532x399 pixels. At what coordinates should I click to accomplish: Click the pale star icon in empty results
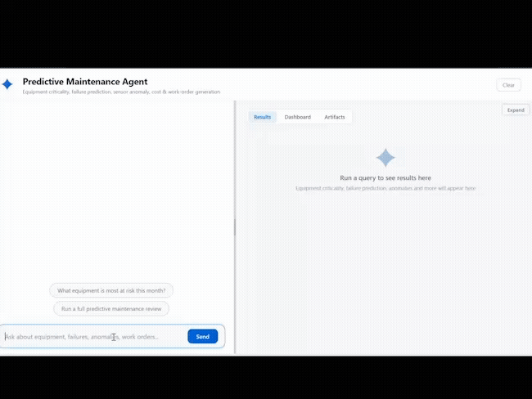(x=385, y=158)
